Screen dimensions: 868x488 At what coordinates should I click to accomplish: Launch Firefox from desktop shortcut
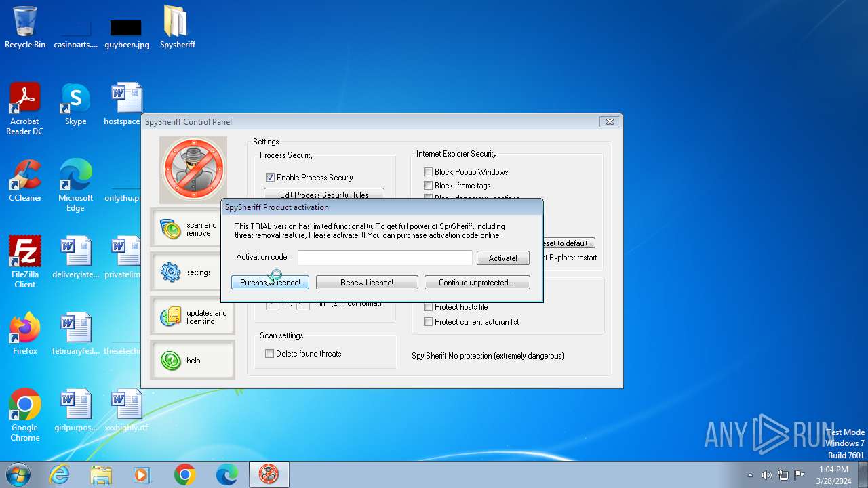point(25,333)
